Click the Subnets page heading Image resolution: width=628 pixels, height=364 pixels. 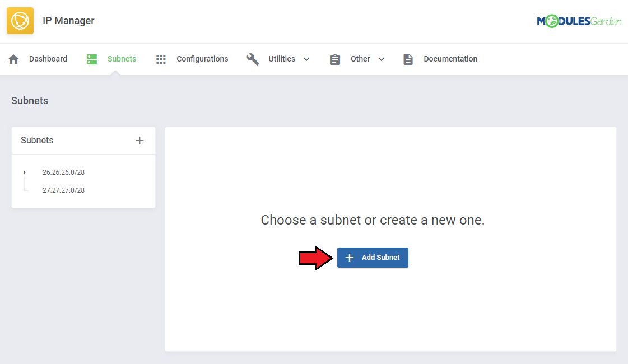(30, 100)
